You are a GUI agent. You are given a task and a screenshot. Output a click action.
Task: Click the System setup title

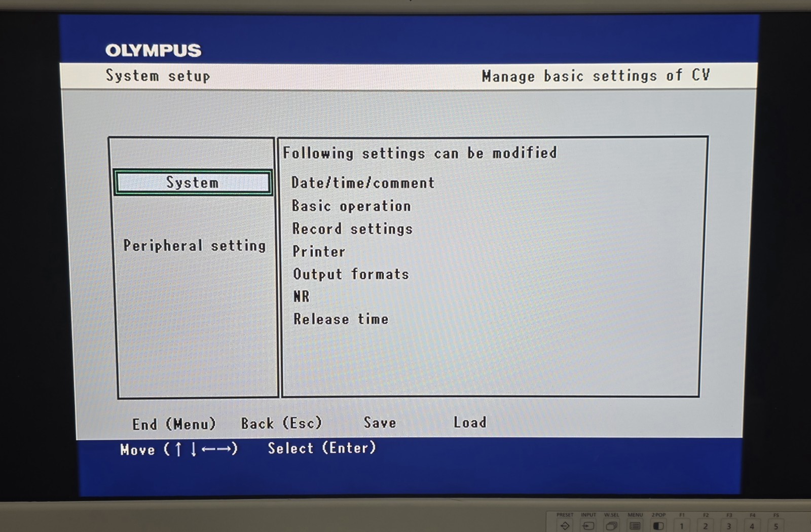(x=158, y=76)
